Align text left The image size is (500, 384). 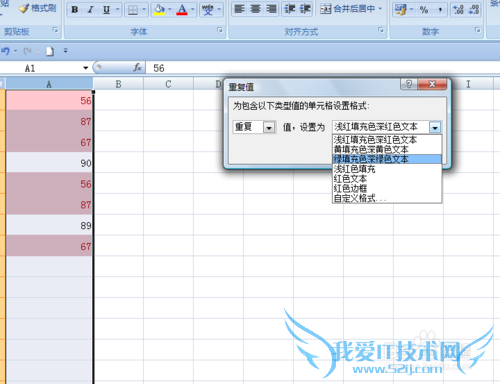239,9
